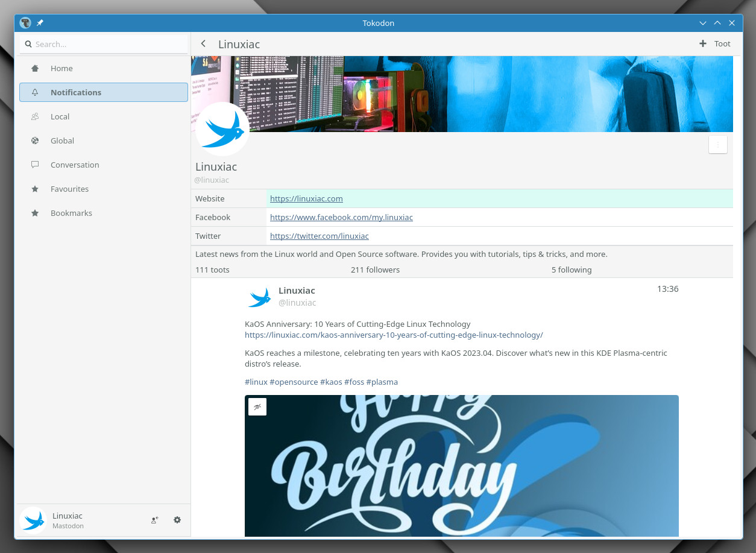Click the 13:36 post timestamp

coord(668,289)
